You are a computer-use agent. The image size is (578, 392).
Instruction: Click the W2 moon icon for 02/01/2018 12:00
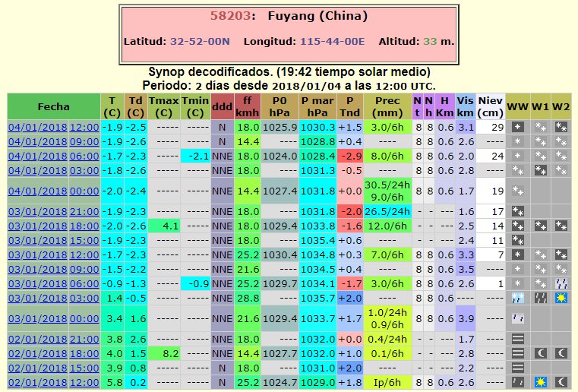click(x=561, y=381)
